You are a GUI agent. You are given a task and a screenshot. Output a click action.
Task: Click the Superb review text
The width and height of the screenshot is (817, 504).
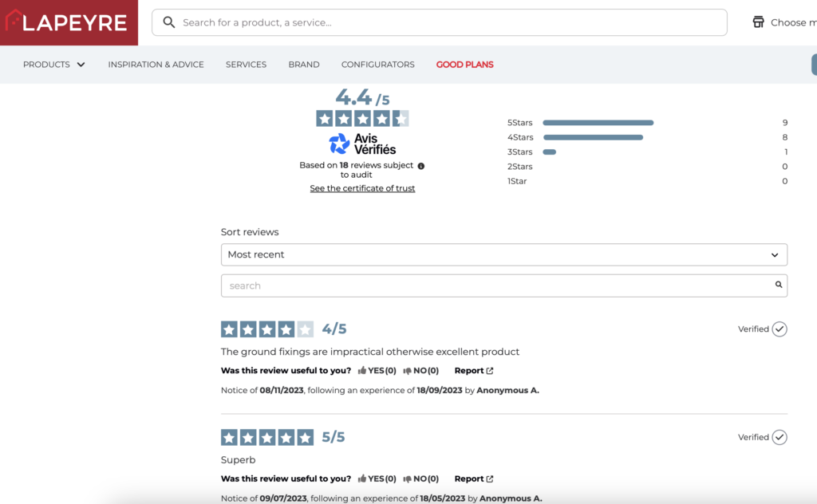tap(238, 460)
